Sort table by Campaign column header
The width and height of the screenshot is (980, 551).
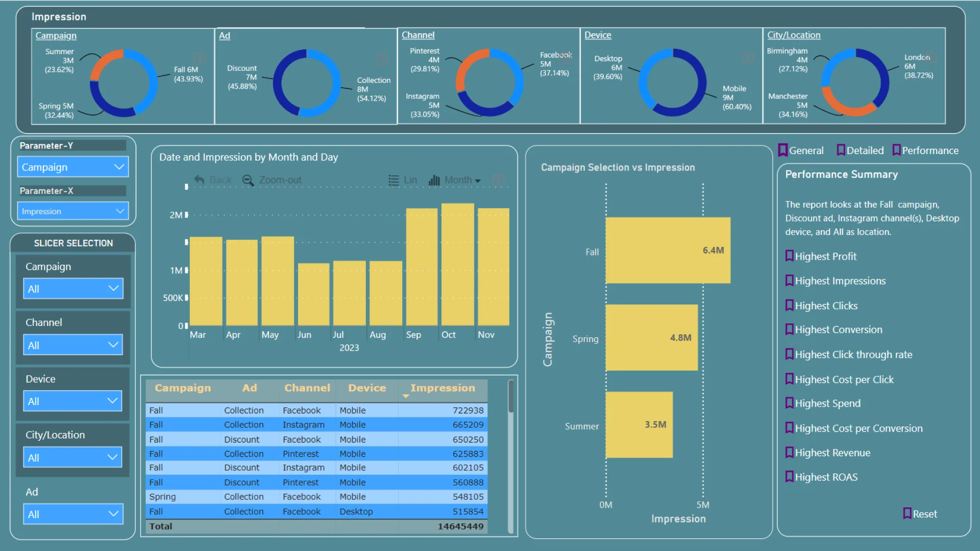click(183, 388)
